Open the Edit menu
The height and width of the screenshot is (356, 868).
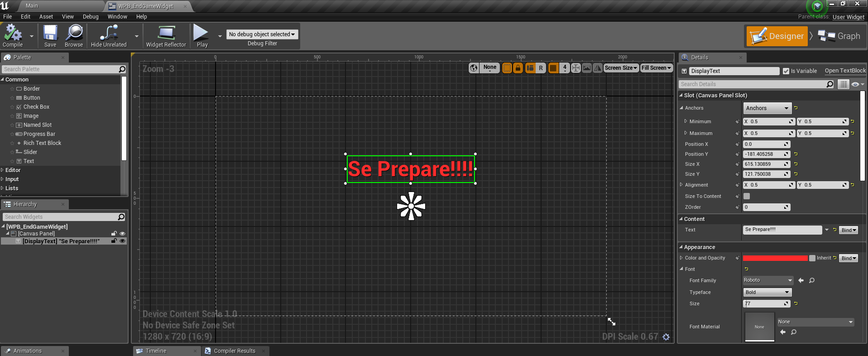(25, 16)
